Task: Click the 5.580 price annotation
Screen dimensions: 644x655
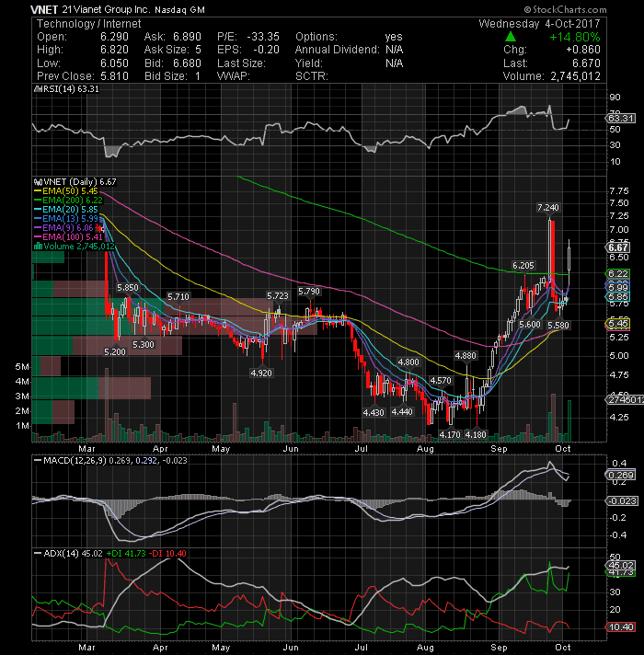Action: pyautogui.click(x=558, y=326)
